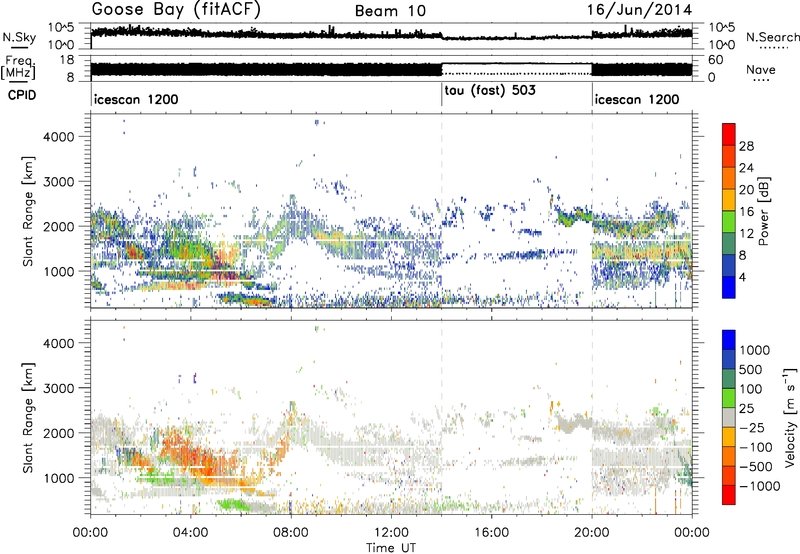This screenshot has height=554, width=800.
Task: Click the blue bottom segment of the Power color bar
Action: 729,287
